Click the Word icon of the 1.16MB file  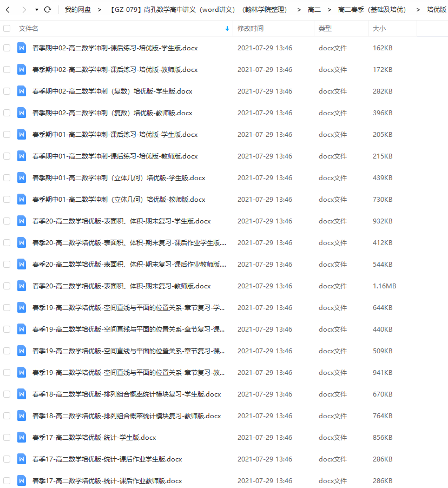pos(22,286)
